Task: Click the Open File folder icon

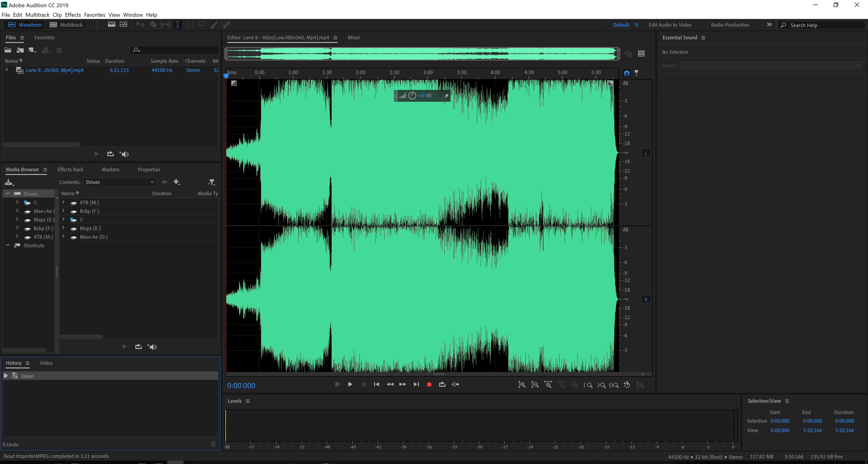Action: 8,50
